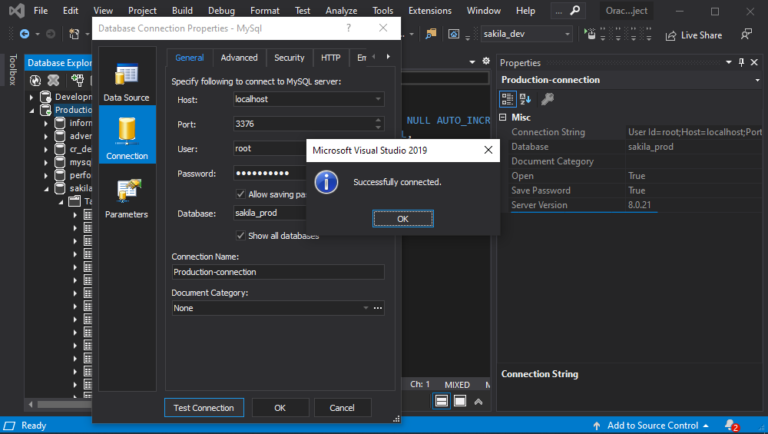Select the Data Source page icon

tap(127, 82)
